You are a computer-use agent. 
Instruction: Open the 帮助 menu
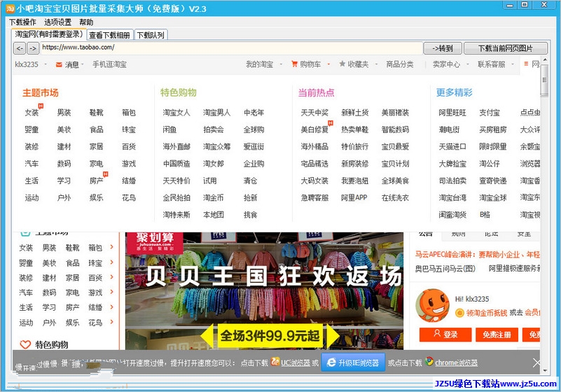coord(86,22)
